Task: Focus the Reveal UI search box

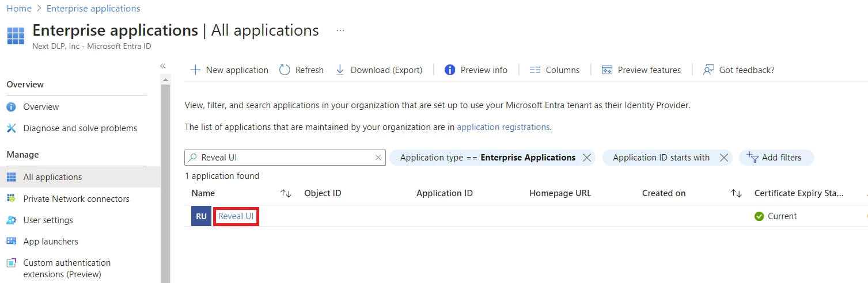Action: (285, 158)
